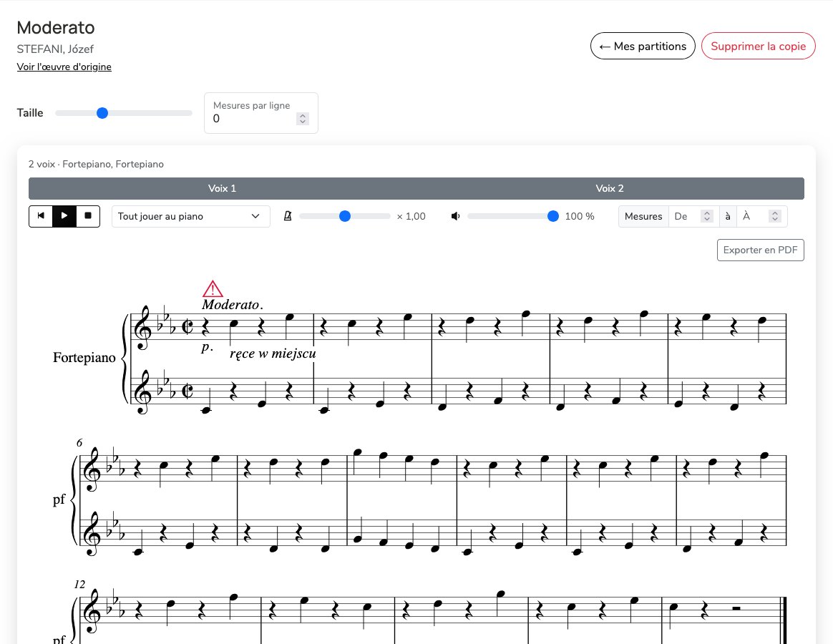
Task: Click the 'De' start-measure stepper arrows
Action: click(x=706, y=216)
